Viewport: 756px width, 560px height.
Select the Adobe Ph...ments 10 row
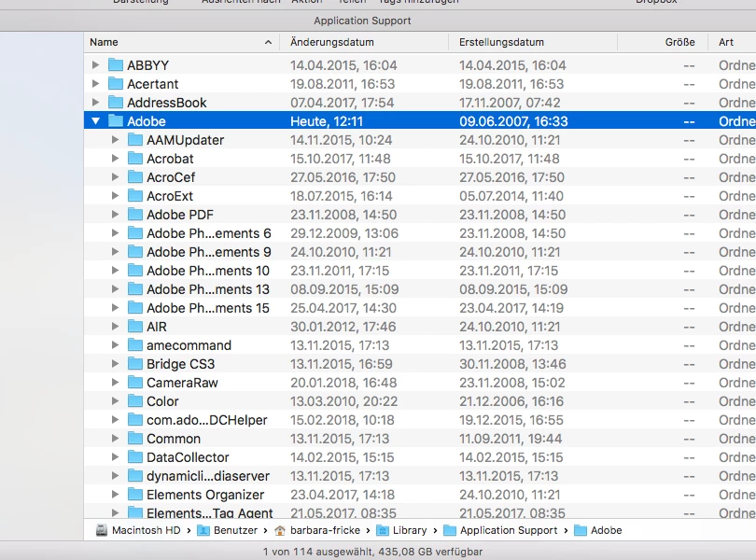tap(420, 271)
